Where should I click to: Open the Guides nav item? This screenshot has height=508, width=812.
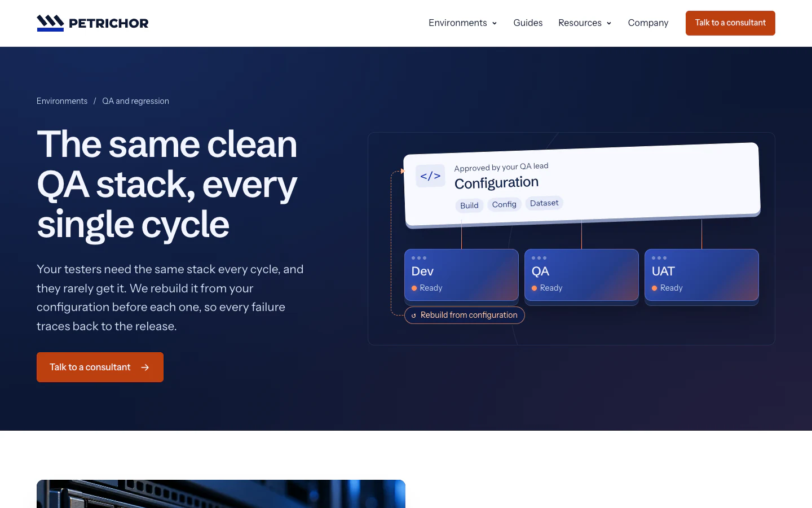point(528,23)
